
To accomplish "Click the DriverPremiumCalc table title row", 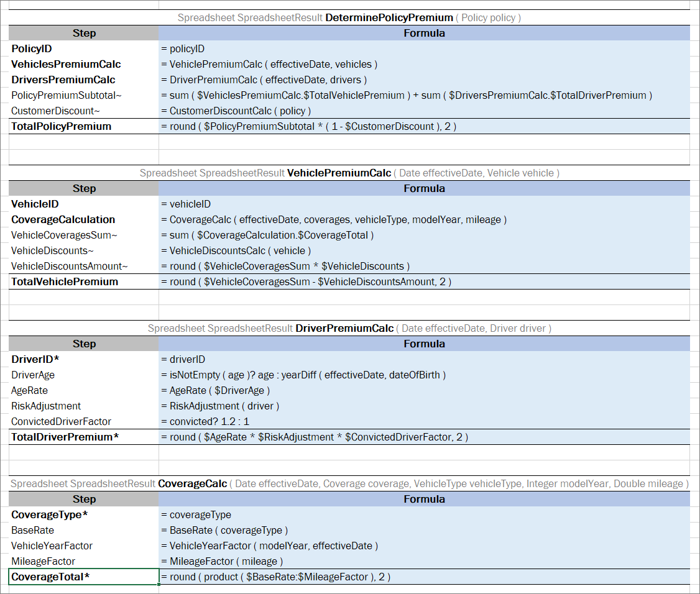I will pyautogui.click(x=349, y=328).
